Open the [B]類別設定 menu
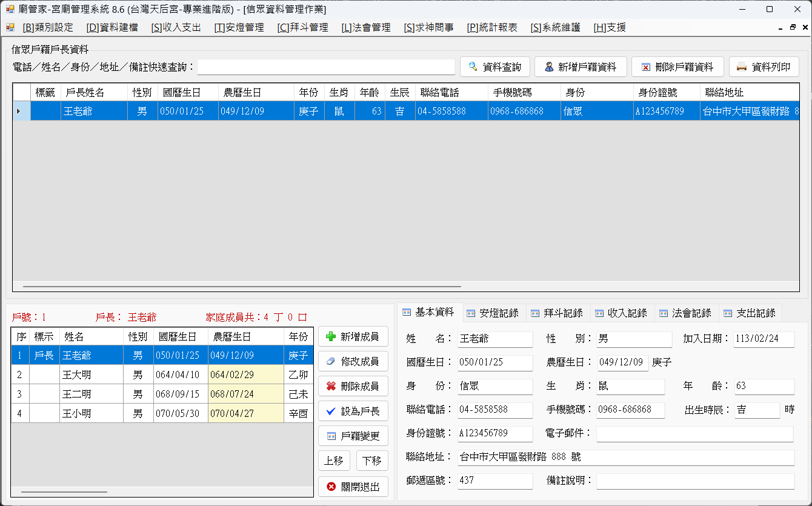This screenshot has width=812, height=506. tap(48, 27)
